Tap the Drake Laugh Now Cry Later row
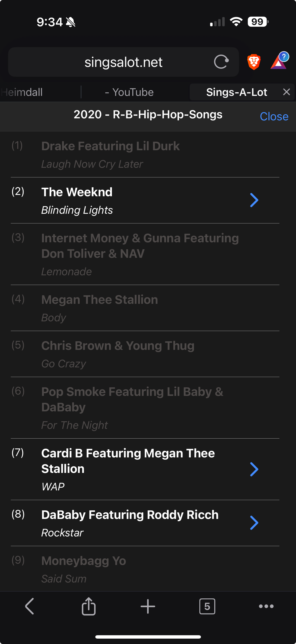The height and width of the screenshot is (644, 296). coord(110,154)
